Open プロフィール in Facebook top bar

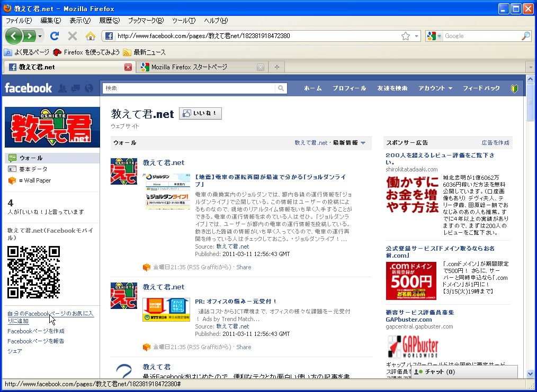pyautogui.click(x=349, y=88)
